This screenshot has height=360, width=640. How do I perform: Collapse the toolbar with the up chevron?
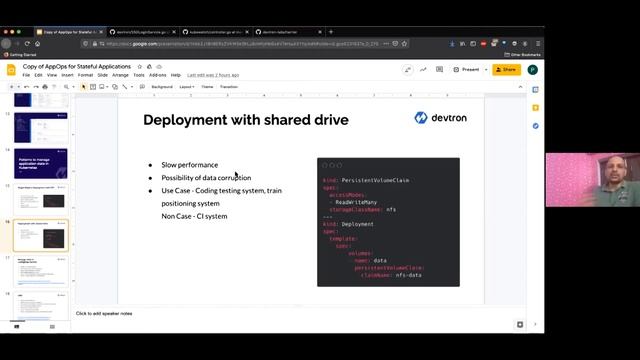point(520,87)
